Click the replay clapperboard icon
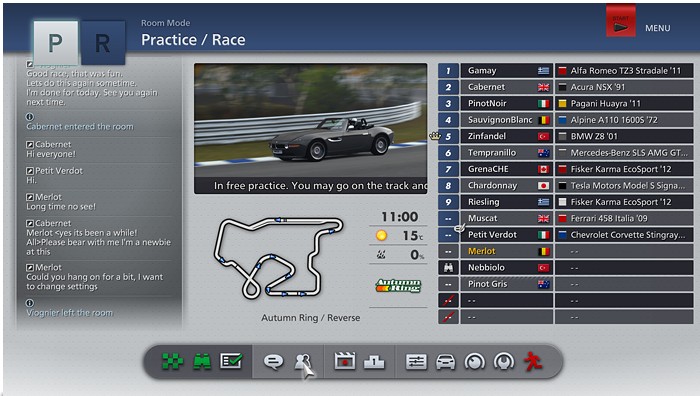Screen dimensions: 700x396 pyautogui.click(x=345, y=361)
